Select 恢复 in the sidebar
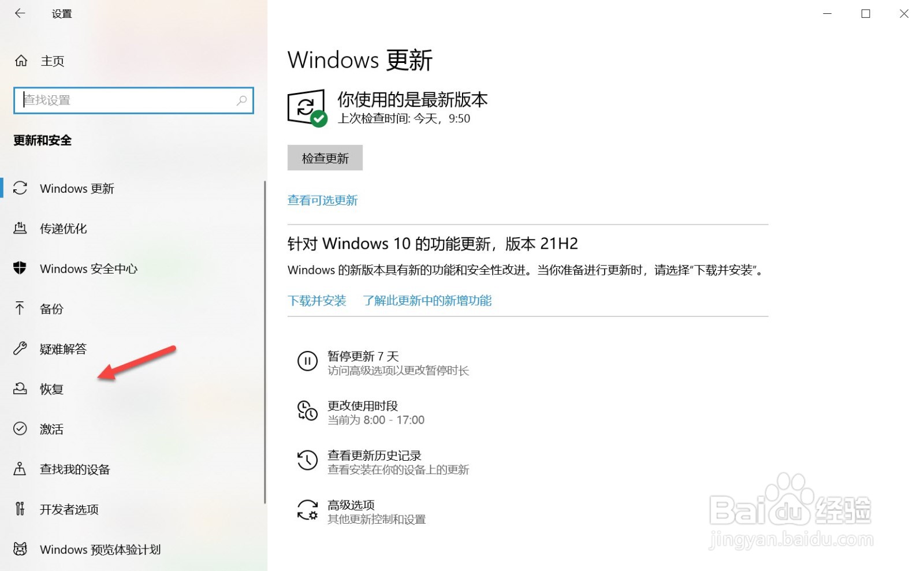The height and width of the screenshot is (571, 924). [x=51, y=389]
